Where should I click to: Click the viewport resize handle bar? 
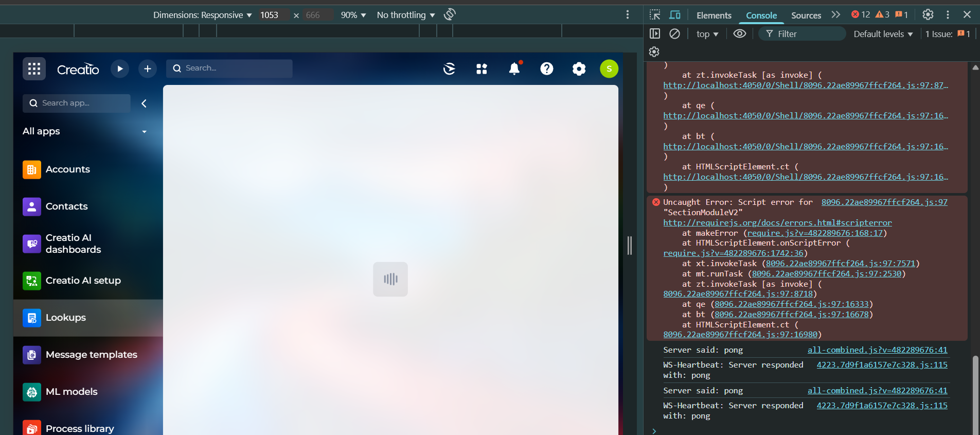(630, 246)
